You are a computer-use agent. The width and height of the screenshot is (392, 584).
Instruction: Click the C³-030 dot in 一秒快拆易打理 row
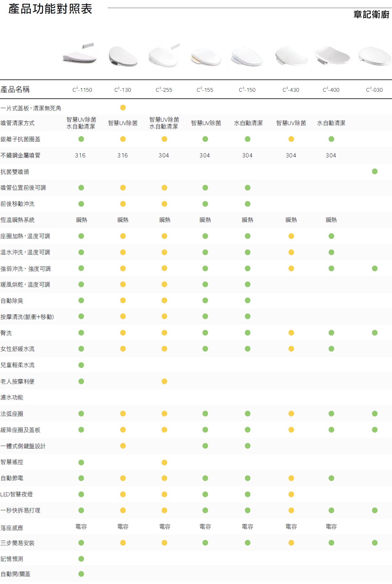tap(375, 510)
